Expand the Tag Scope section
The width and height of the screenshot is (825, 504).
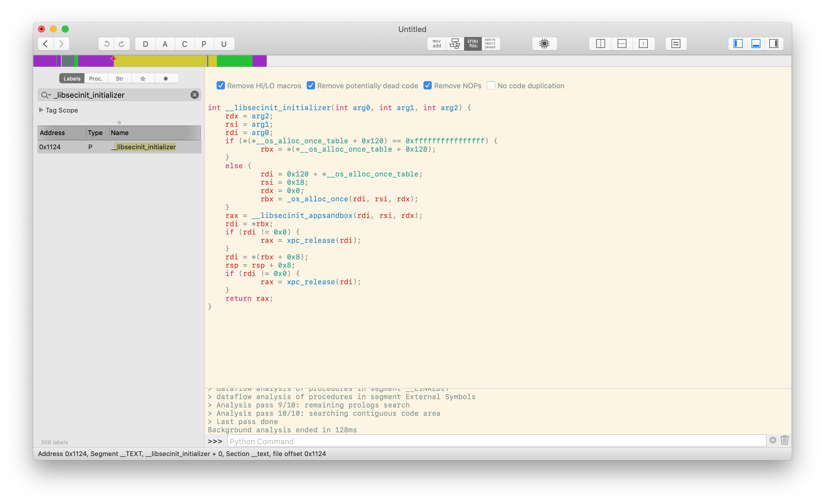(41, 110)
